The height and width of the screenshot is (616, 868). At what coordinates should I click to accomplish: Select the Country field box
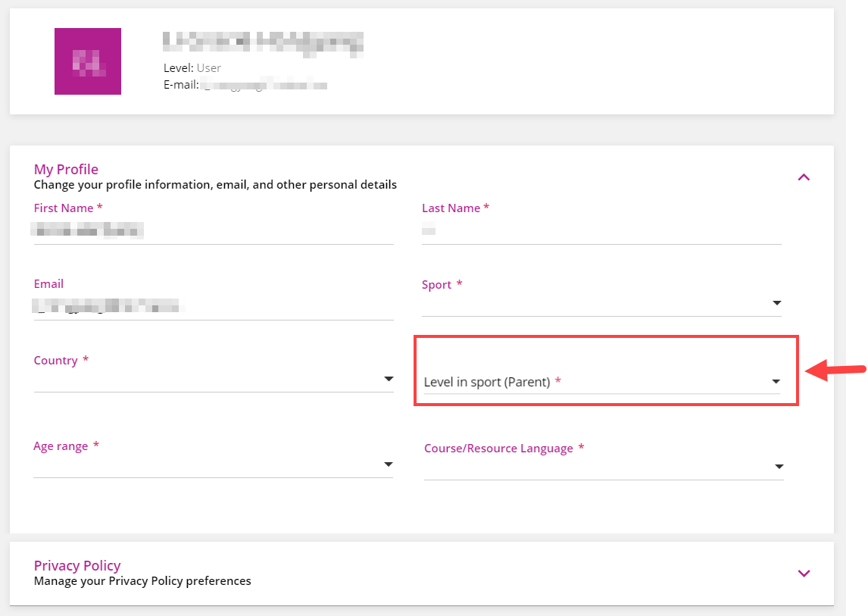(214, 380)
